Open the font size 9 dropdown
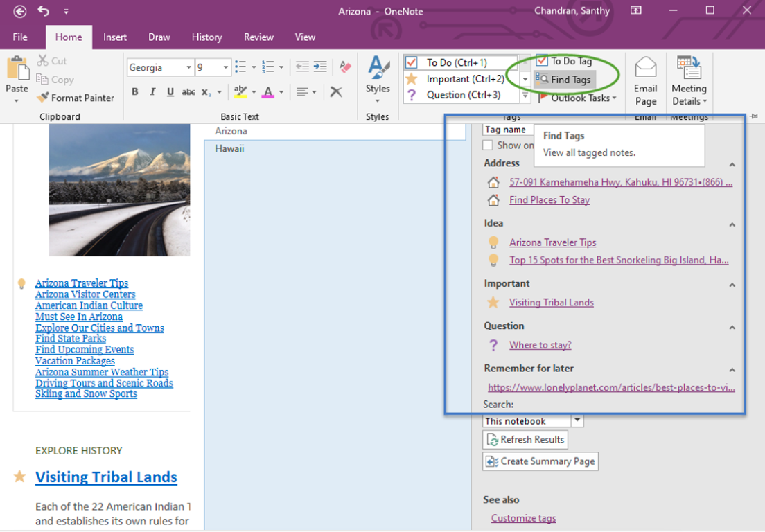This screenshot has width=765, height=532. pyautogui.click(x=225, y=67)
